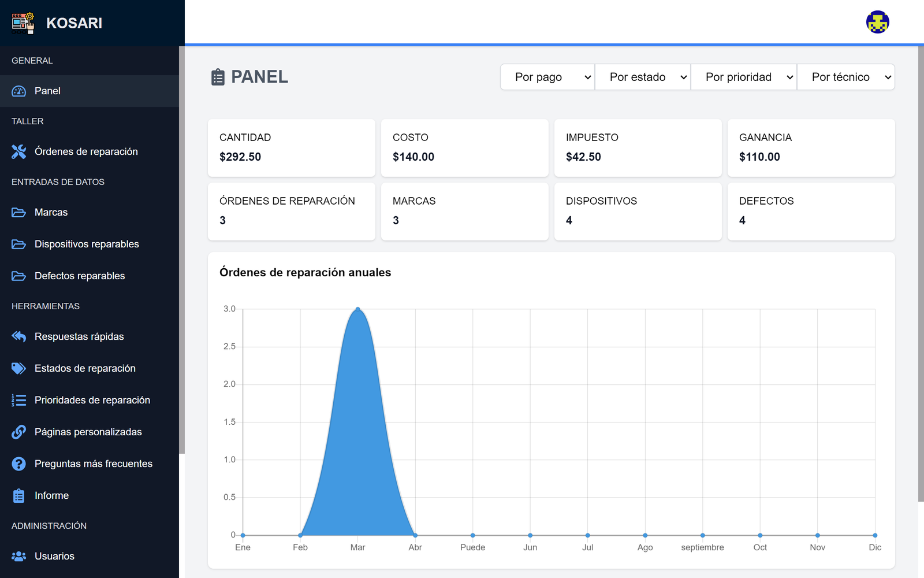Viewport: 924px width, 578px height.
Task: Click the sidebar vertical scrollbar
Action: (x=181, y=249)
